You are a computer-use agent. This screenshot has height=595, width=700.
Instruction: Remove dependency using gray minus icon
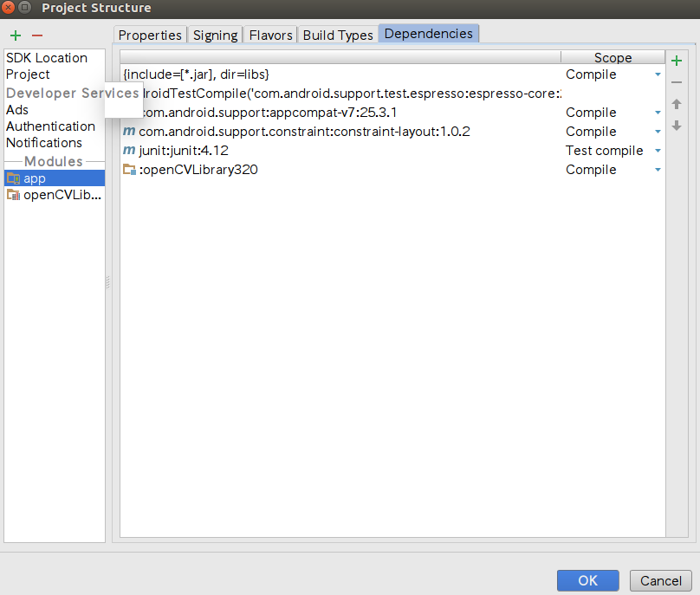pos(677,82)
